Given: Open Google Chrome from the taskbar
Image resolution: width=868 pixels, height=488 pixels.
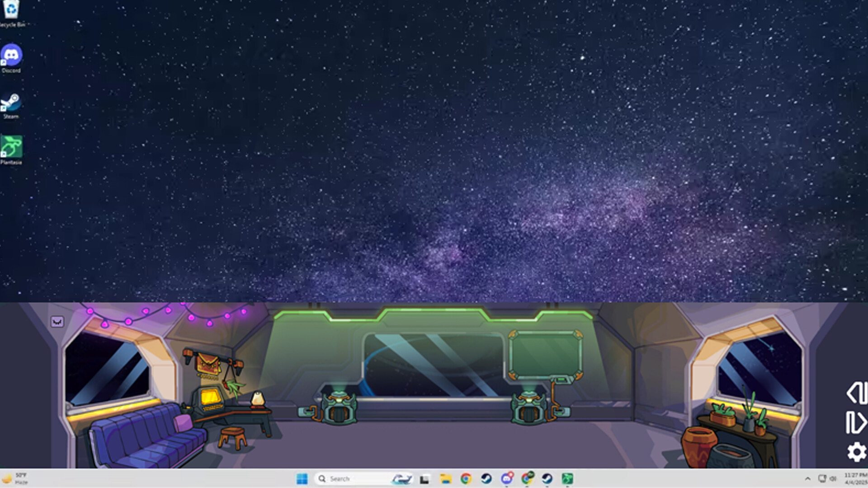Looking at the screenshot, I should [x=467, y=478].
